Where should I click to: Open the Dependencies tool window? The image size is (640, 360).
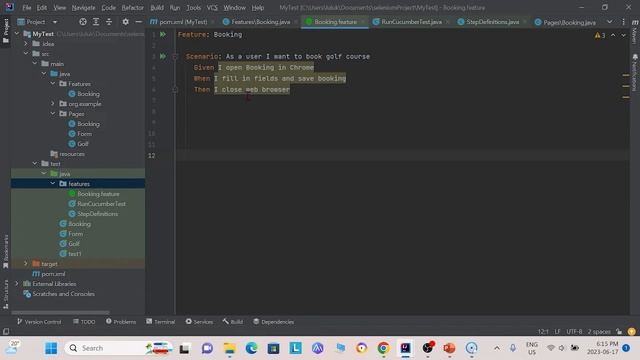tap(273, 322)
